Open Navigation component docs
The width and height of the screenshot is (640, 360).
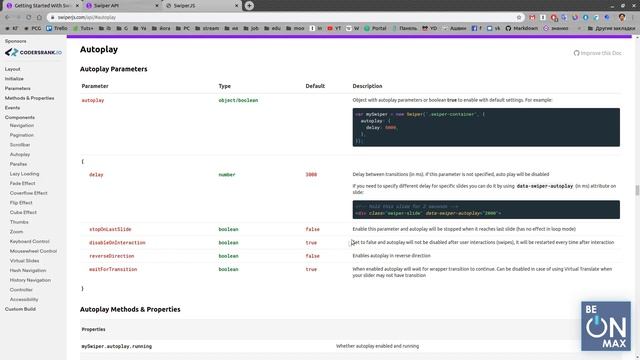click(22, 125)
